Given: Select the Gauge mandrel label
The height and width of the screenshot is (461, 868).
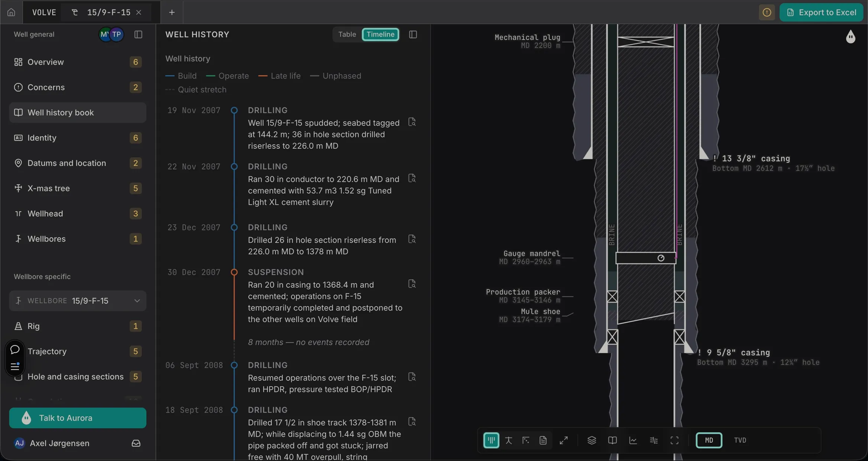Looking at the screenshot, I should pyautogui.click(x=532, y=253).
